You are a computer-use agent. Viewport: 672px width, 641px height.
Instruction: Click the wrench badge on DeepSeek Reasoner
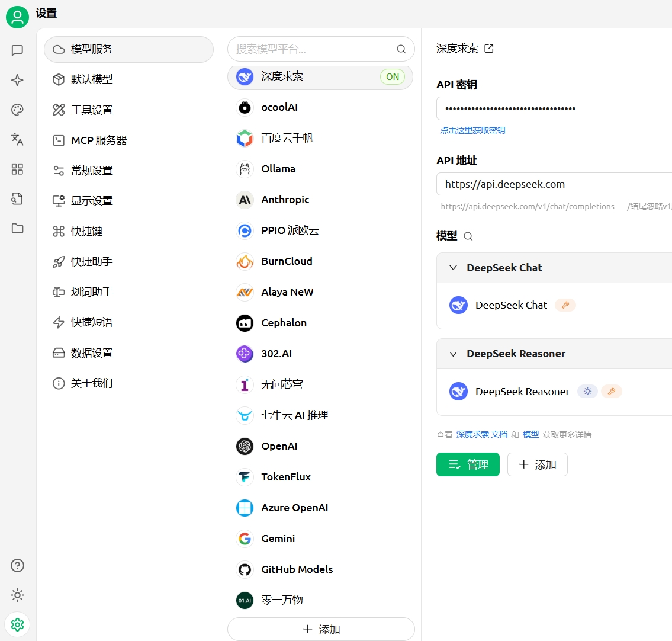click(612, 391)
